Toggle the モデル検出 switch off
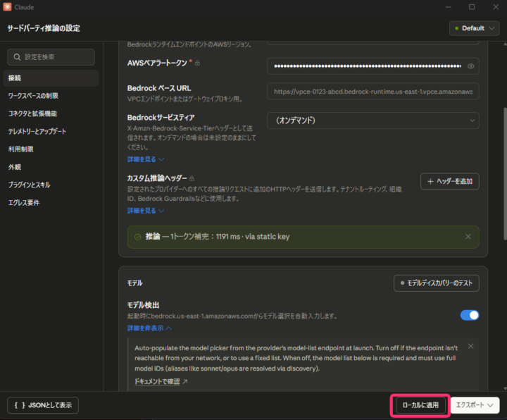 pos(470,315)
